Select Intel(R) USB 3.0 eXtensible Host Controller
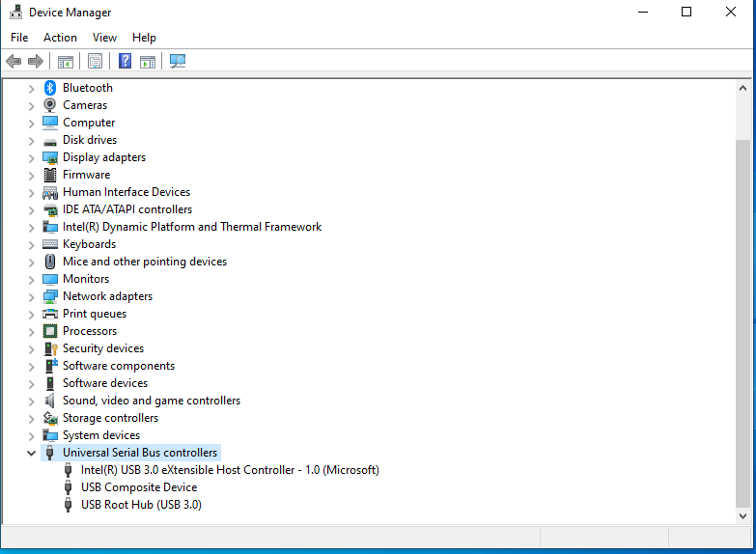The image size is (756, 554). pyautogui.click(x=230, y=470)
